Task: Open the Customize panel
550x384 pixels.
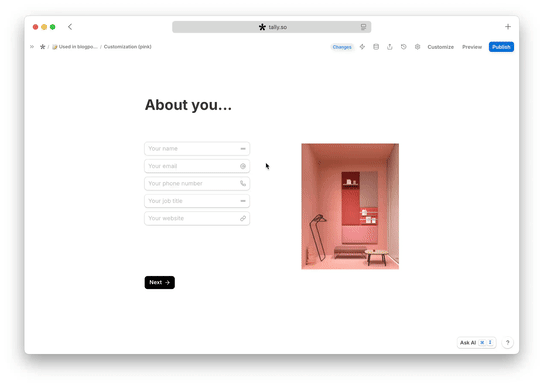Action: pos(441,47)
